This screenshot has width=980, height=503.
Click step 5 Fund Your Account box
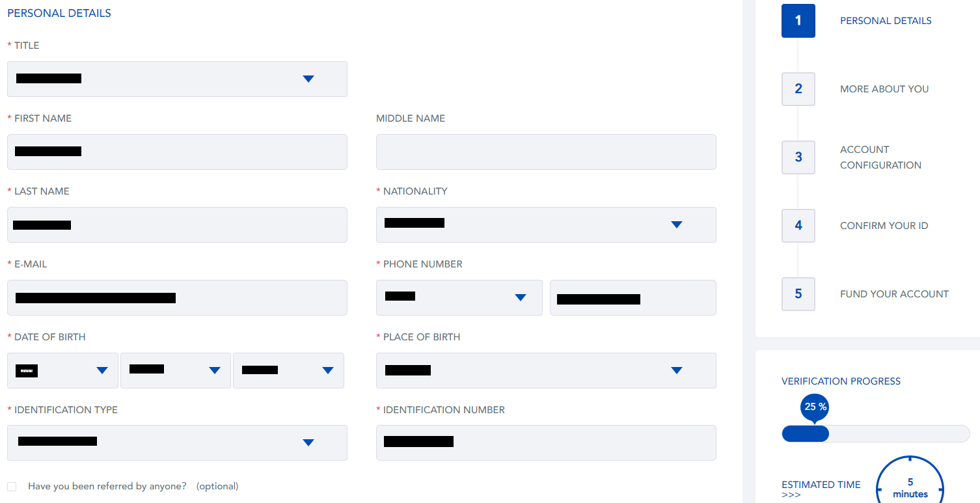point(798,294)
